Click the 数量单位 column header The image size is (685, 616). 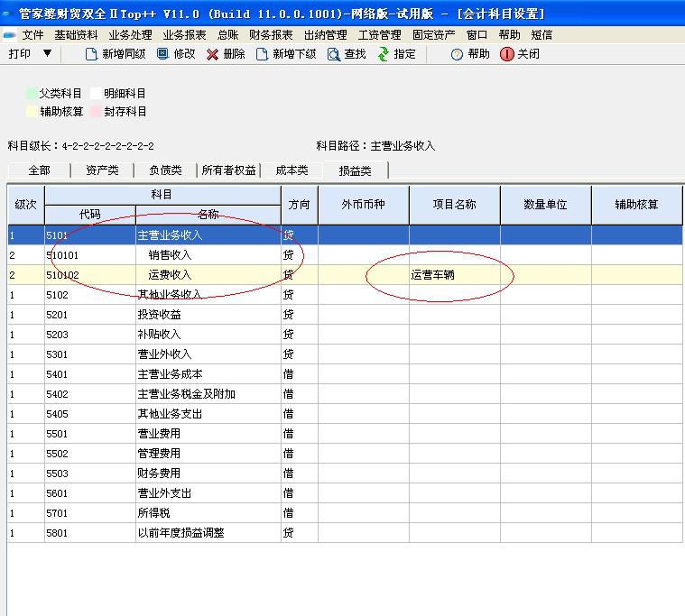(x=545, y=205)
